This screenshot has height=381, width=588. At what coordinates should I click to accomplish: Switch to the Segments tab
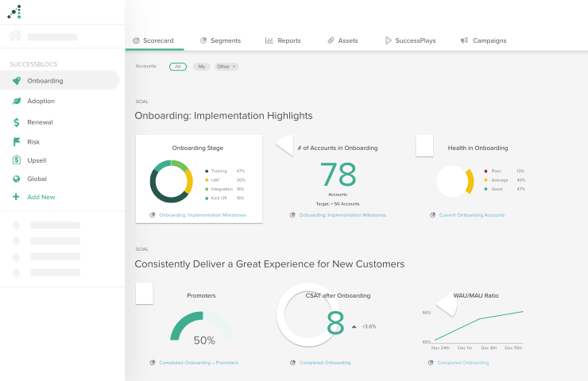(221, 40)
